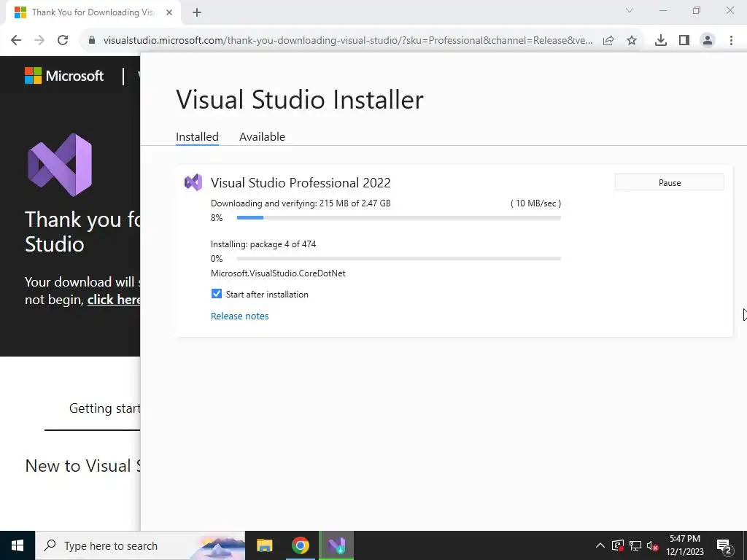This screenshot has width=747, height=560.
Task: Select the Thank You for Downloading browser tab
Action: 93,12
